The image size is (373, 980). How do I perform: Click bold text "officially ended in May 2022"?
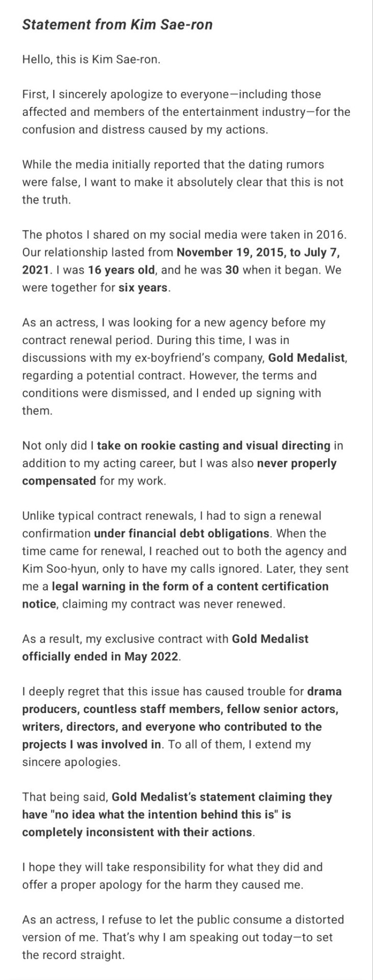[101, 656]
